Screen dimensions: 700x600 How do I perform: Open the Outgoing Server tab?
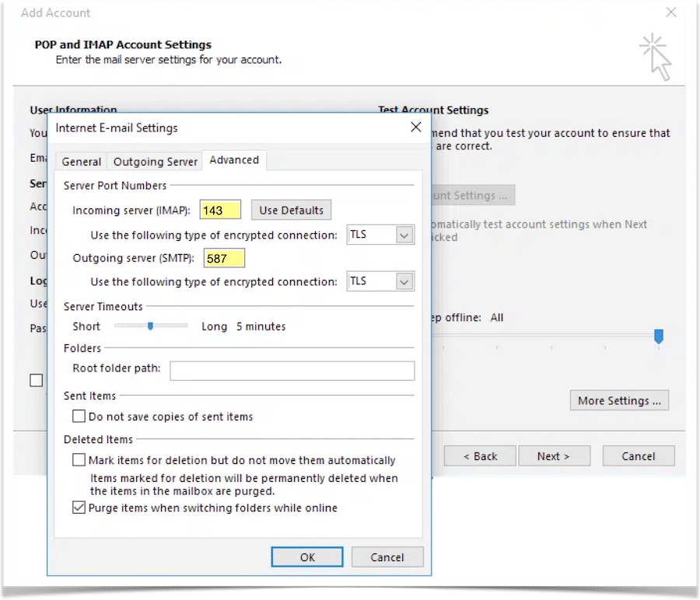point(156,162)
